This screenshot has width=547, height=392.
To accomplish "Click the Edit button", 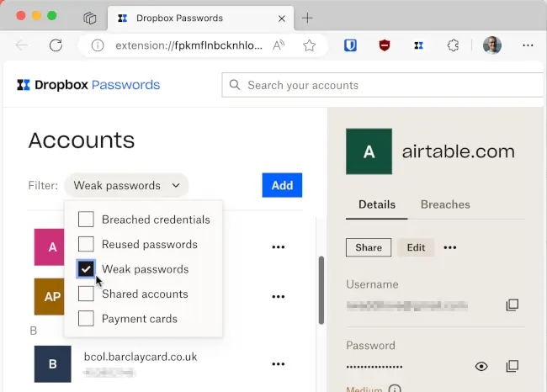I will [x=416, y=247].
